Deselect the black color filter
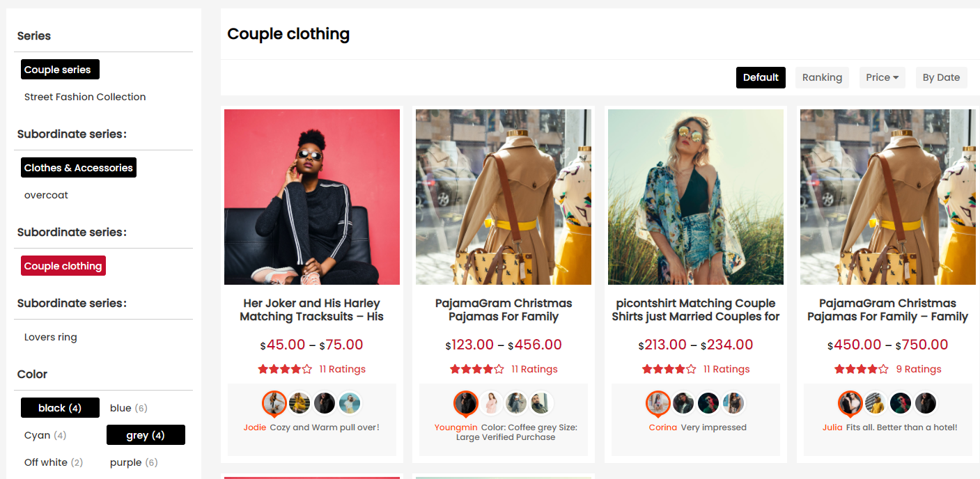980x479 pixels. click(60, 408)
